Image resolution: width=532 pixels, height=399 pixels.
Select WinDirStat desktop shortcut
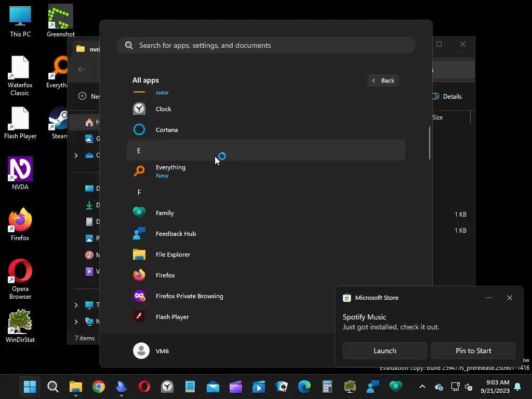click(20, 326)
